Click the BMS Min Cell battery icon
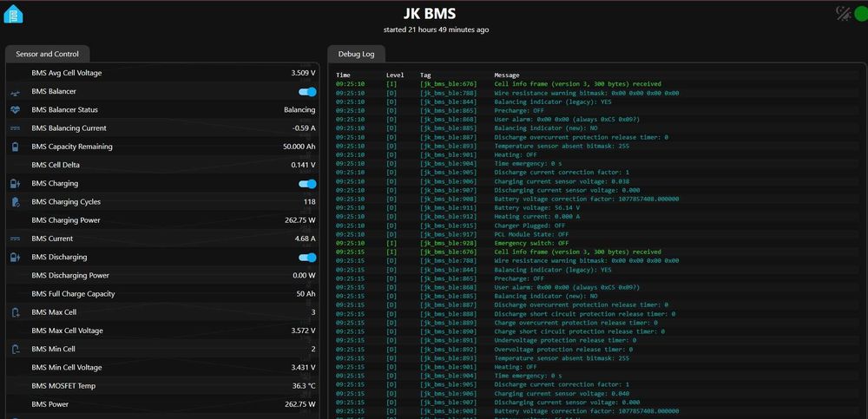 (16, 350)
